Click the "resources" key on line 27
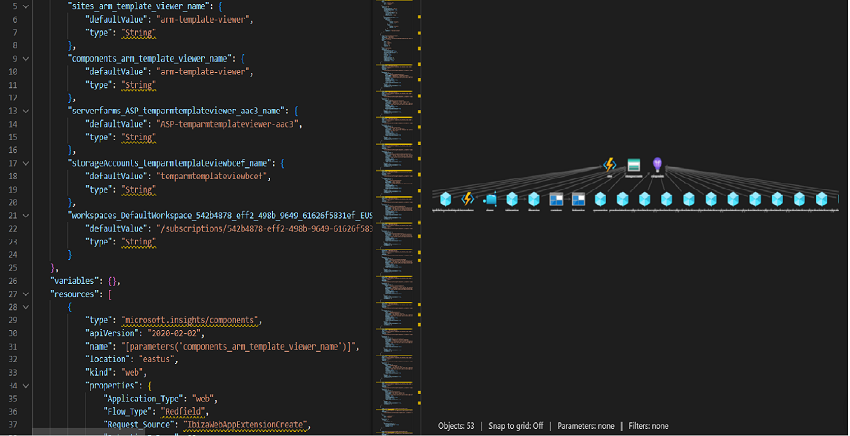The height and width of the screenshot is (436, 850). click(x=75, y=294)
